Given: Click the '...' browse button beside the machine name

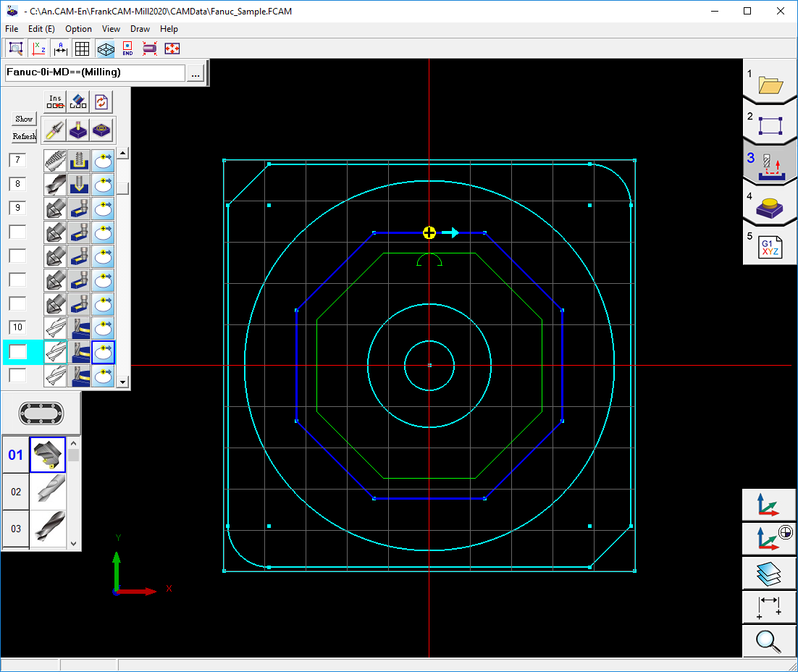Looking at the screenshot, I should (x=196, y=73).
